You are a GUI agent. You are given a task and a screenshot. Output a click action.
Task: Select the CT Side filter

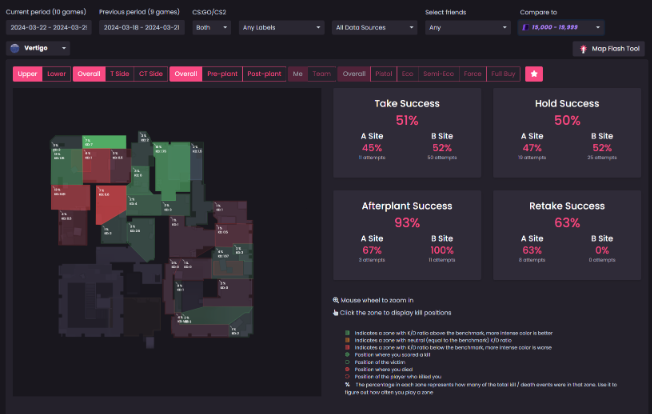click(x=151, y=74)
